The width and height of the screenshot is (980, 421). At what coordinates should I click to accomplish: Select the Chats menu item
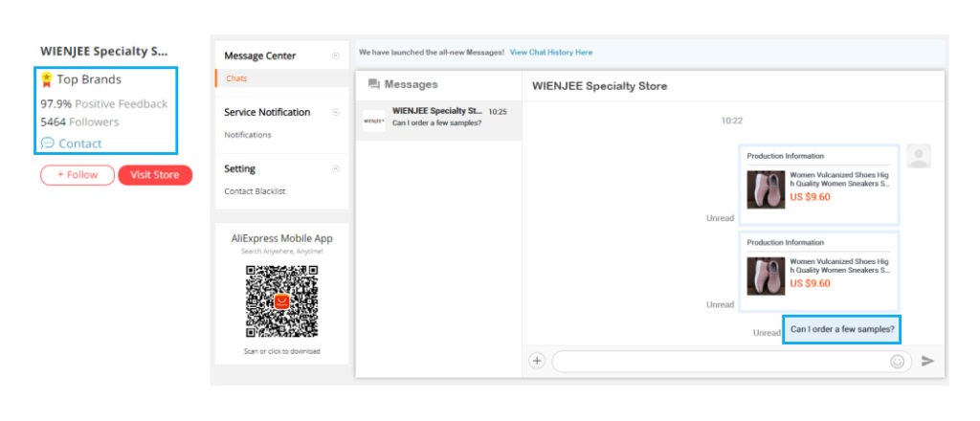(236, 78)
